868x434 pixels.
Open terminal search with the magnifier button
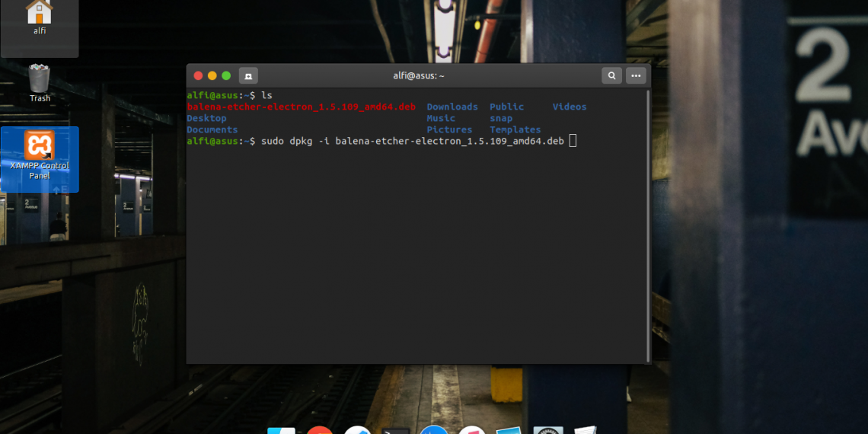coord(611,75)
